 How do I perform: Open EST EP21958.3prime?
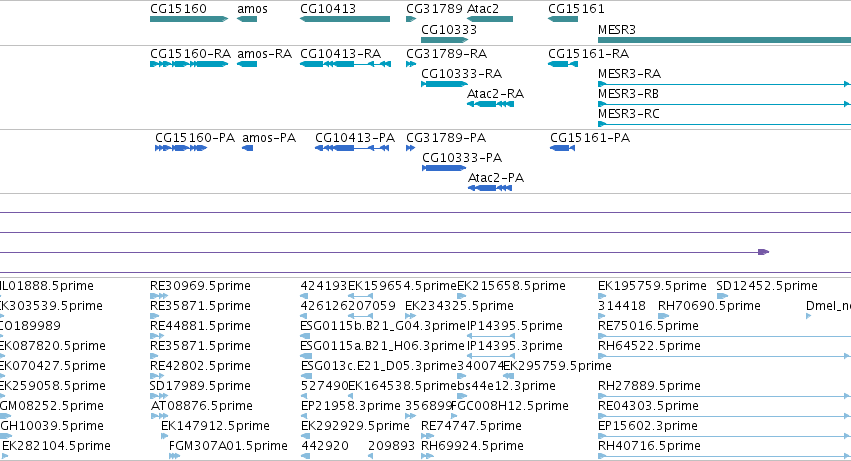[351, 406]
